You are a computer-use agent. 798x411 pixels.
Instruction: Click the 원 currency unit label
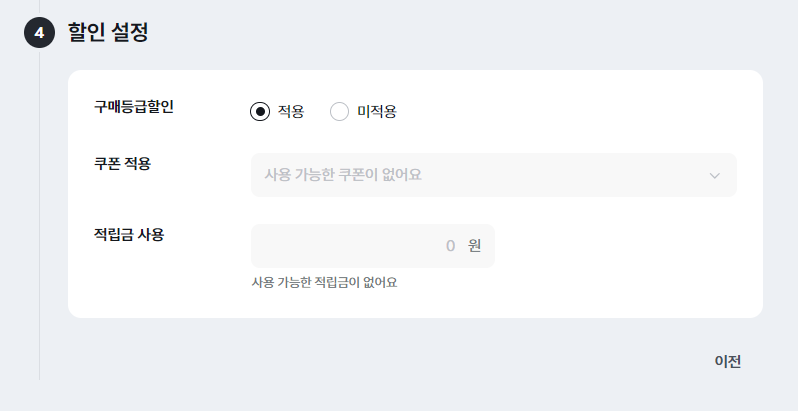[474, 246]
